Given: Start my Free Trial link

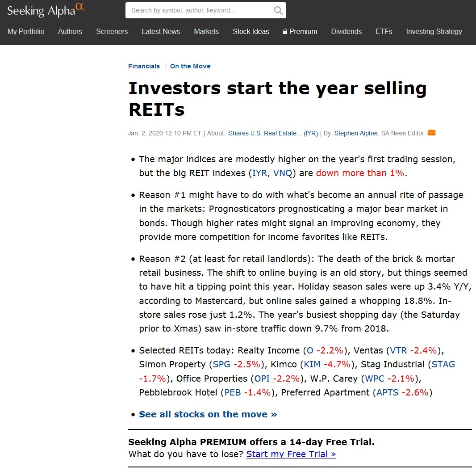Looking at the screenshot, I should [291, 454].
